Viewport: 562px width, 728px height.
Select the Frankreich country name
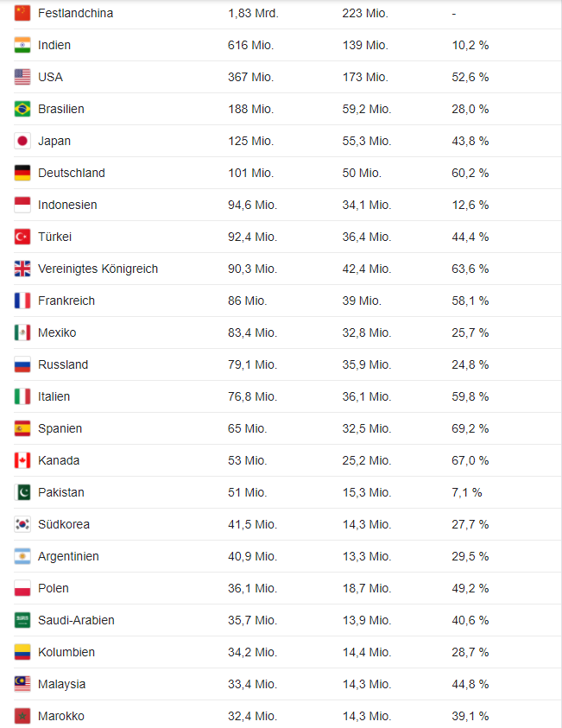pos(66,301)
